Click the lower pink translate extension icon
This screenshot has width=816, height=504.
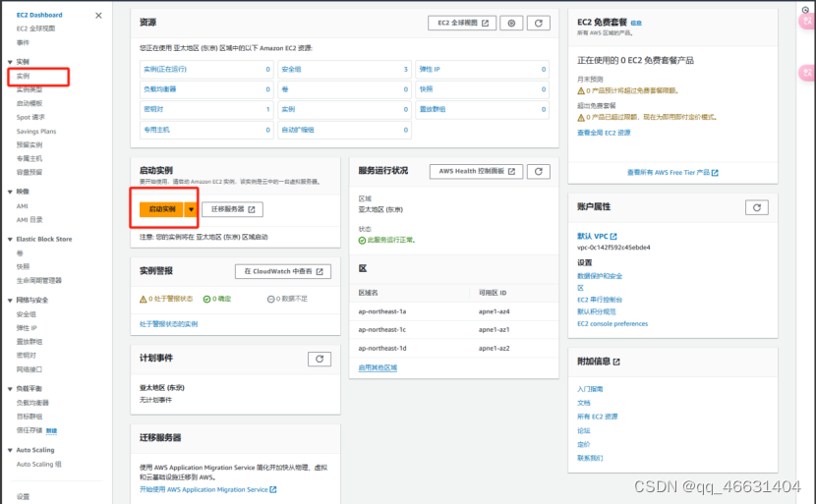(807, 73)
